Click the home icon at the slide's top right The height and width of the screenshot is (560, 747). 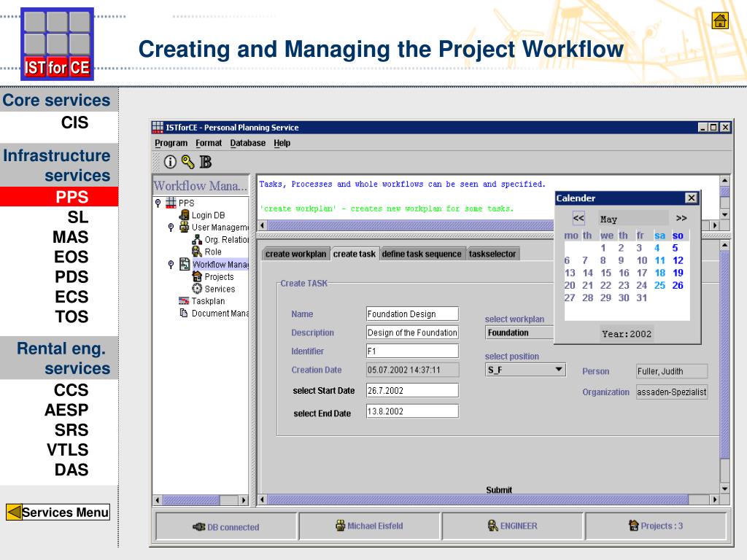(x=720, y=20)
